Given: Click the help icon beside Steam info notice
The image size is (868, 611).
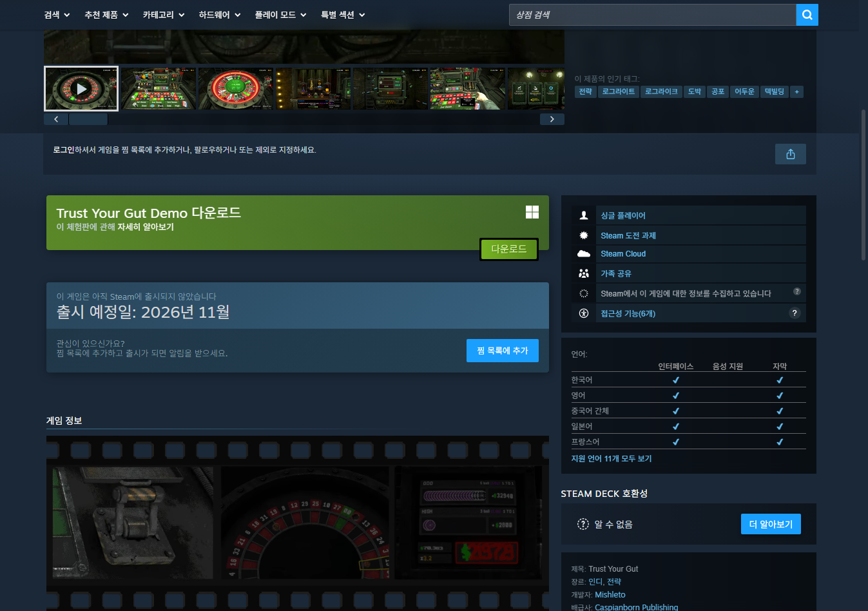Looking at the screenshot, I should 797,291.
